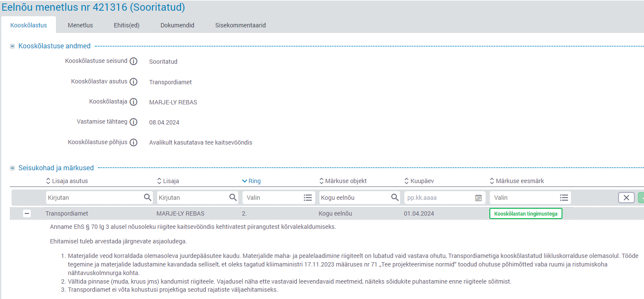Click the 08.04.2024 deadline value

pos(164,122)
